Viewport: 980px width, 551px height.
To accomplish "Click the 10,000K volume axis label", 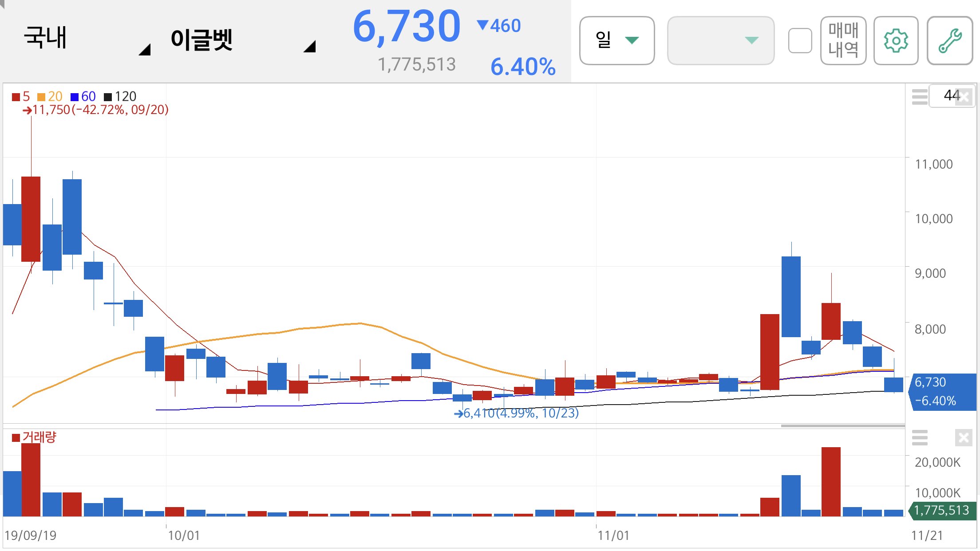I will [937, 493].
